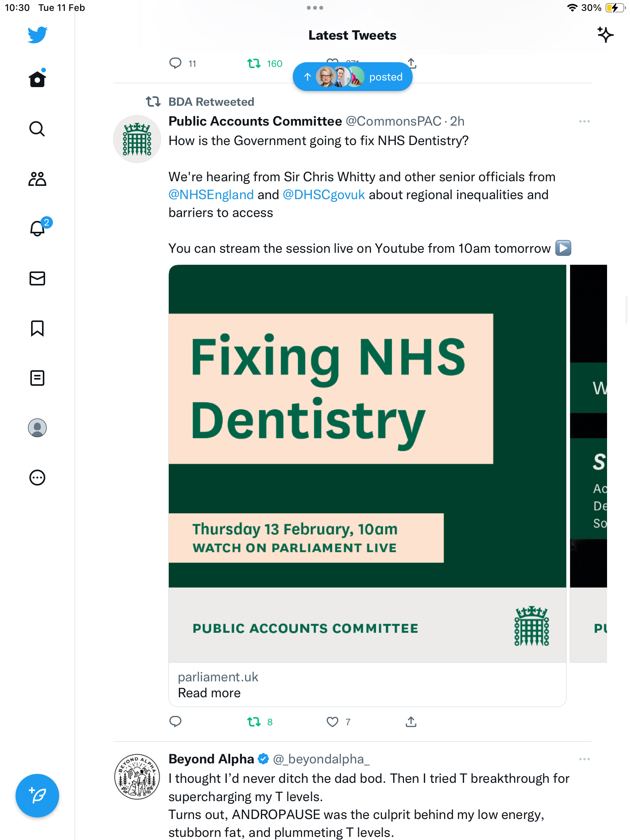Open Communities people icon
The height and width of the screenshot is (840, 630).
point(37,179)
